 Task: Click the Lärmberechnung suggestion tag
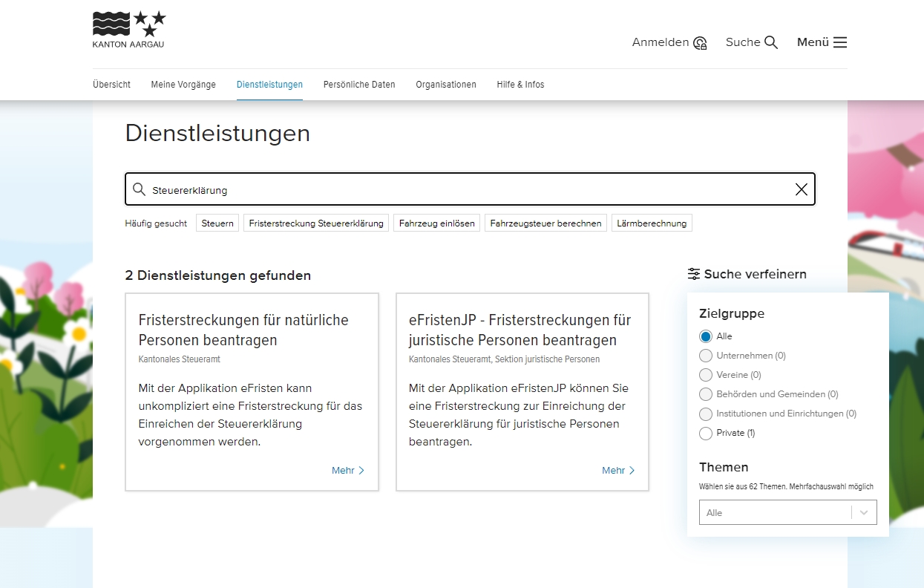click(652, 223)
